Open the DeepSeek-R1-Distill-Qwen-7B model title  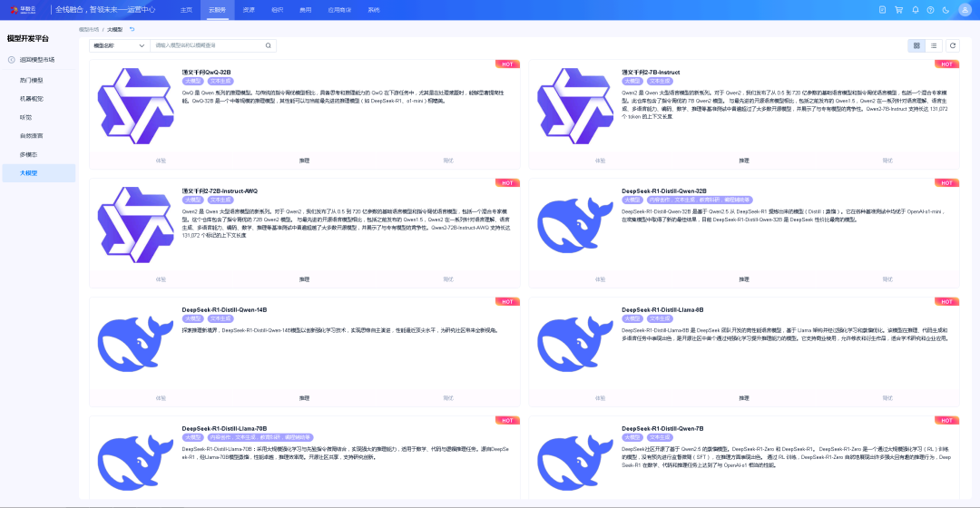[x=662, y=429]
